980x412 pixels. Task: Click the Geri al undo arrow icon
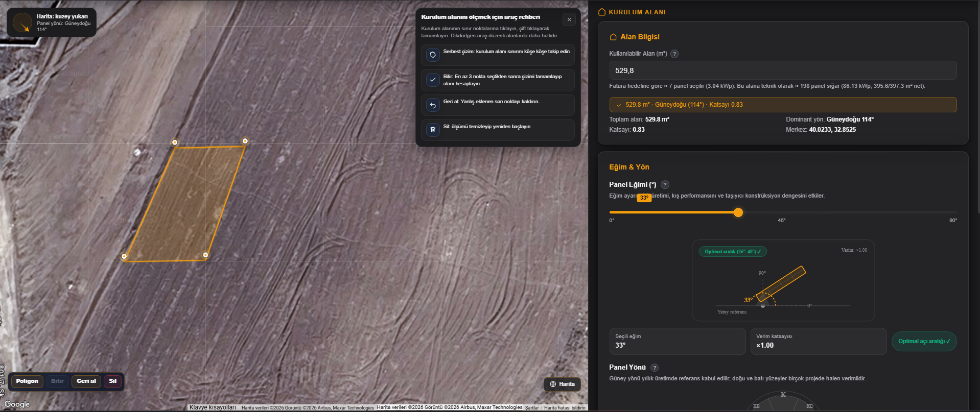pos(433,105)
